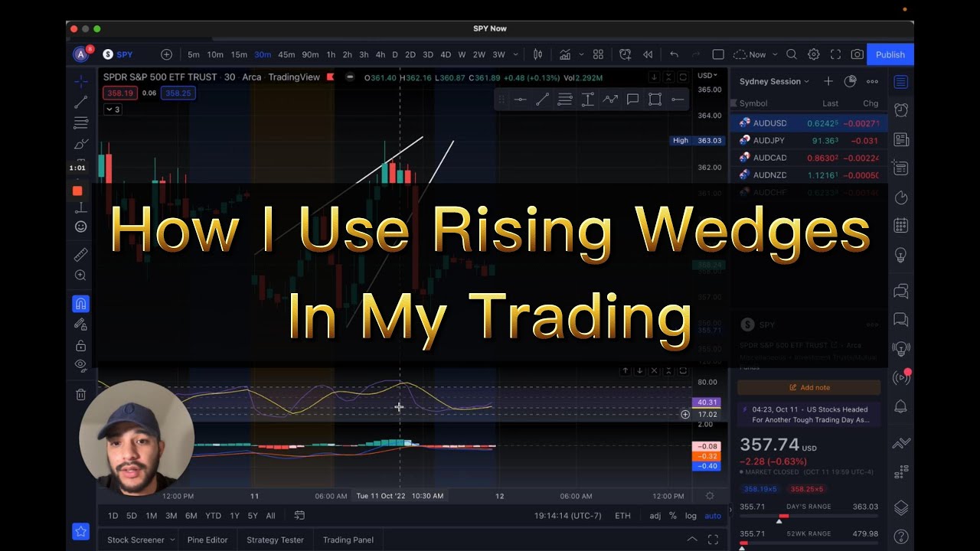This screenshot has width=980, height=551.
Task: Open Sydney Session watchlist dropdown
Action: 775,81
